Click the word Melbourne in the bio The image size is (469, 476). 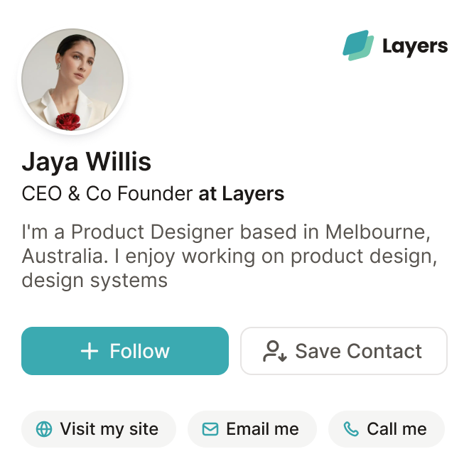[x=378, y=232]
